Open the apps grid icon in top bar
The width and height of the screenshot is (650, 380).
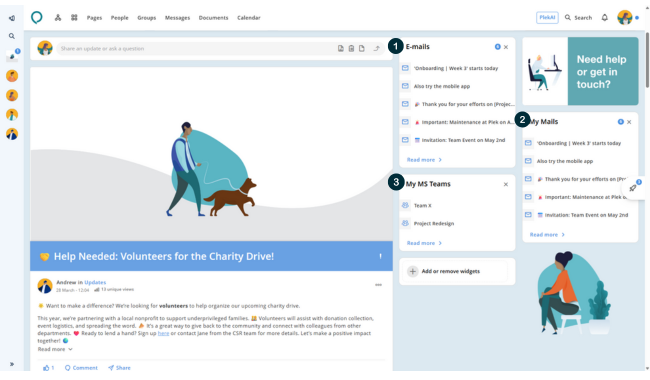click(74, 17)
